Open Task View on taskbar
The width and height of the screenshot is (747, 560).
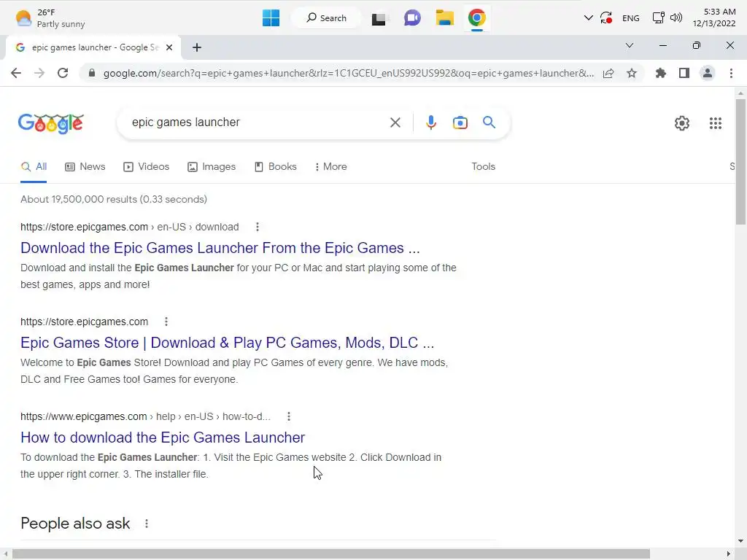tap(379, 18)
